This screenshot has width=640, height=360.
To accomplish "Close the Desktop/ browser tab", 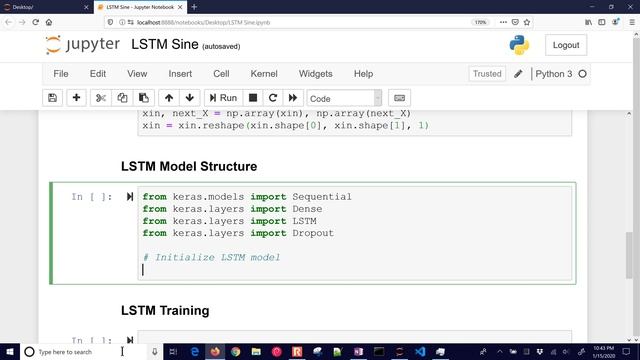I will [x=86, y=7].
